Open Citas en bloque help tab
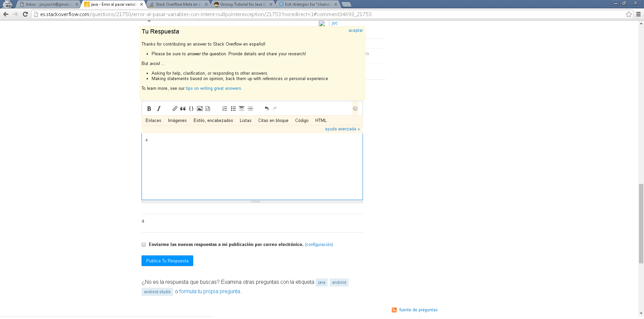 (x=273, y=120)
